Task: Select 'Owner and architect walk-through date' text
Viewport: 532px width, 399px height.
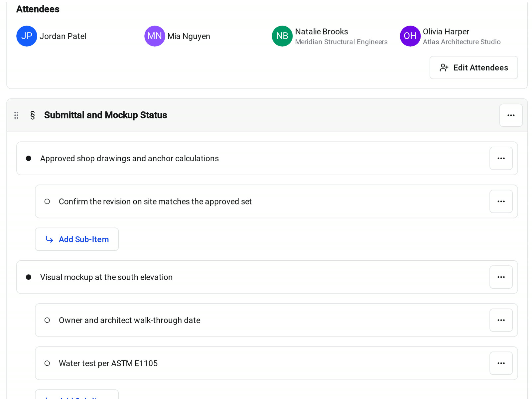Action: coord(129,320)
